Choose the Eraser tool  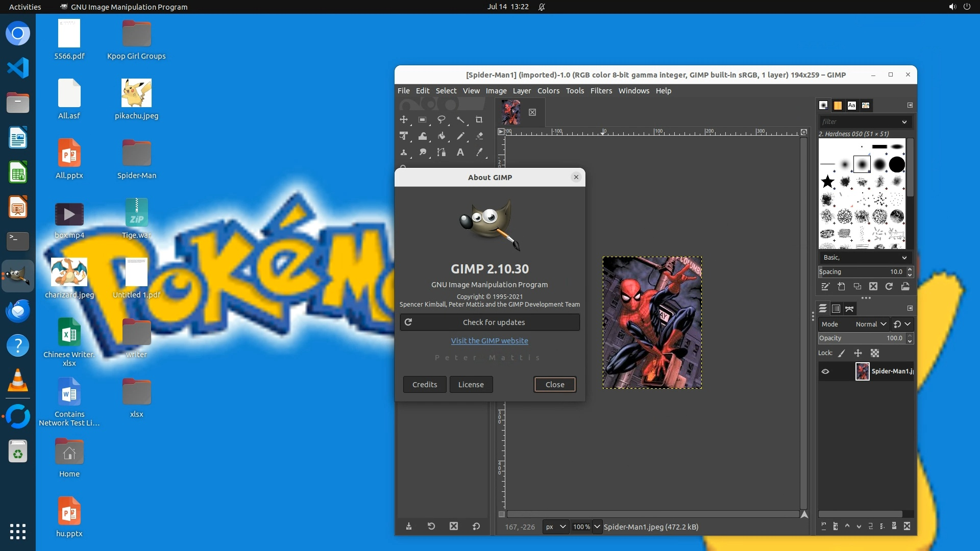[479, 136]
